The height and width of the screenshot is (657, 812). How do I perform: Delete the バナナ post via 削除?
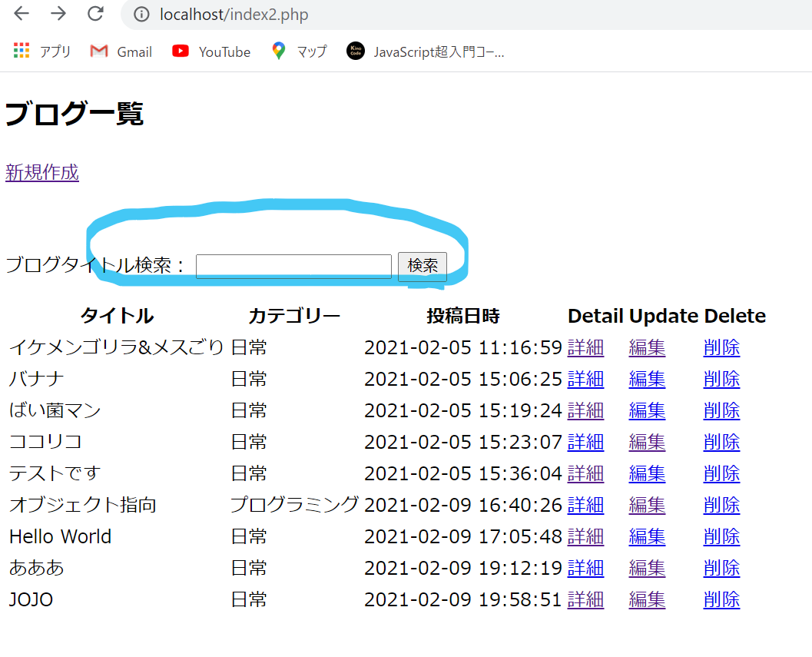tap(721, 379)
